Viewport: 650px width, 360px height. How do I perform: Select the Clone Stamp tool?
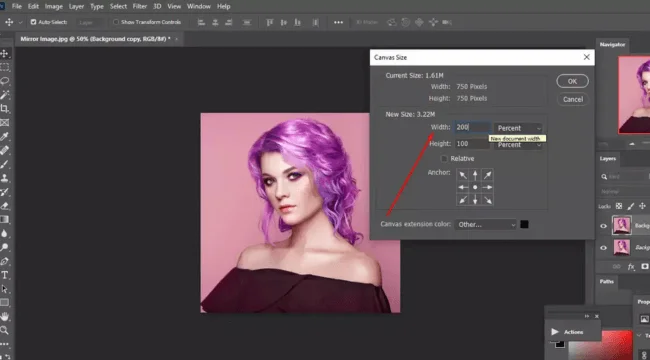click(x=5, y=178)
